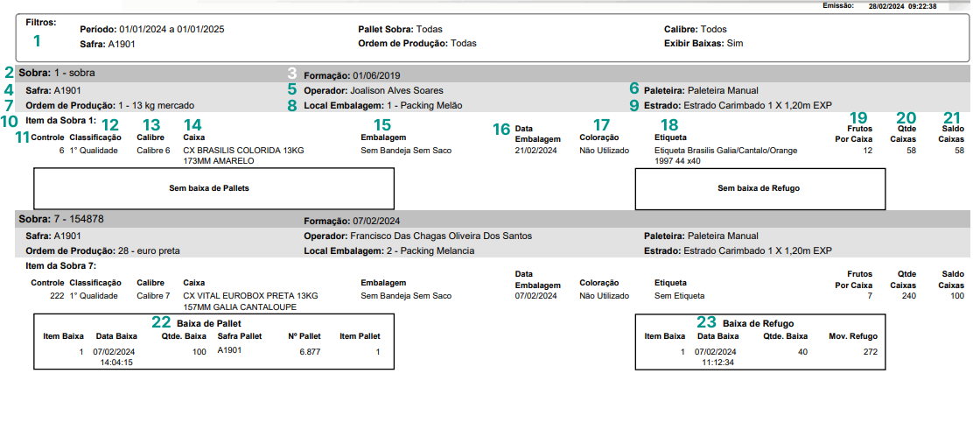
Task: Click Calibre 6 cell
Action: pos(153,151)
